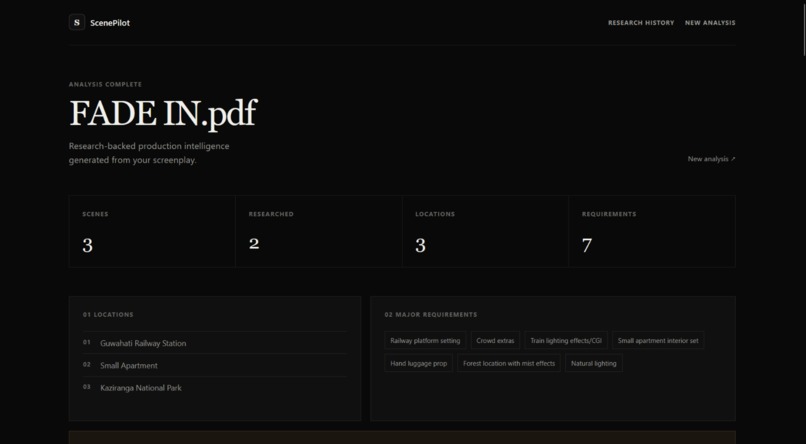The height and width of the screenshot is (444, 806).
Task: Click the page's vertical scrollbar thumb
Action: coord(804,28)
